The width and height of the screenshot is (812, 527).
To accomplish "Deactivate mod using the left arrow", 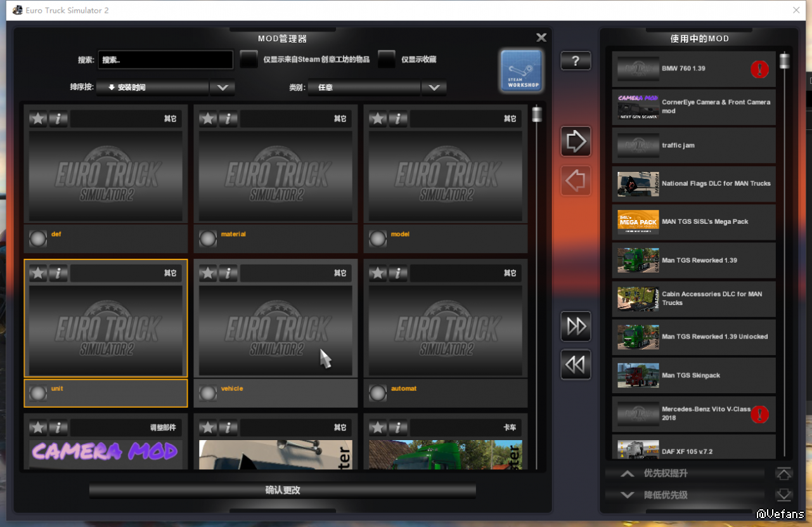I will coord(576,181).
